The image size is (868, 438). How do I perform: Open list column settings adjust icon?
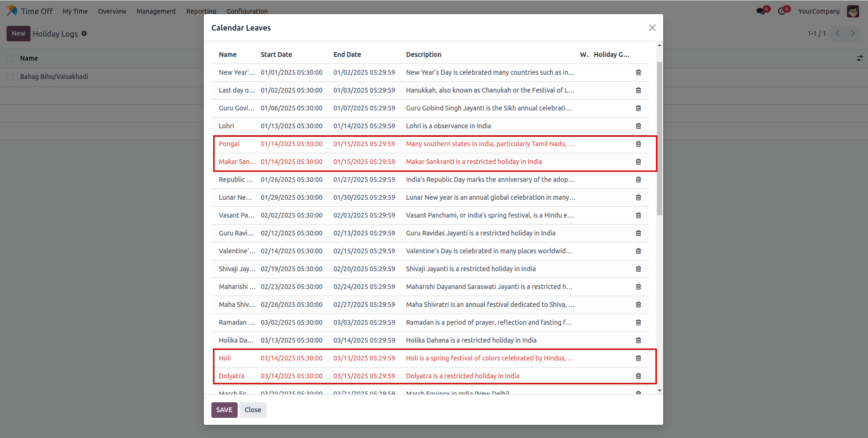tap(860, 58)
